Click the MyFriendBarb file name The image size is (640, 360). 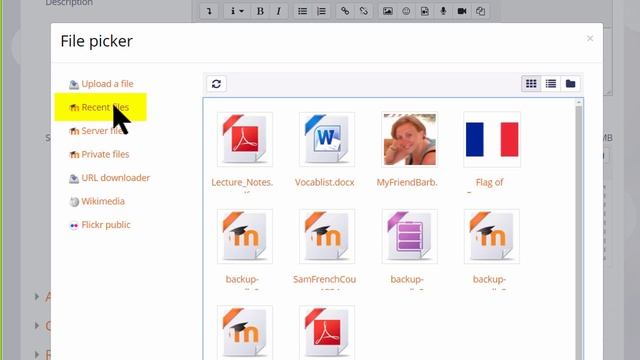(407, 182)
